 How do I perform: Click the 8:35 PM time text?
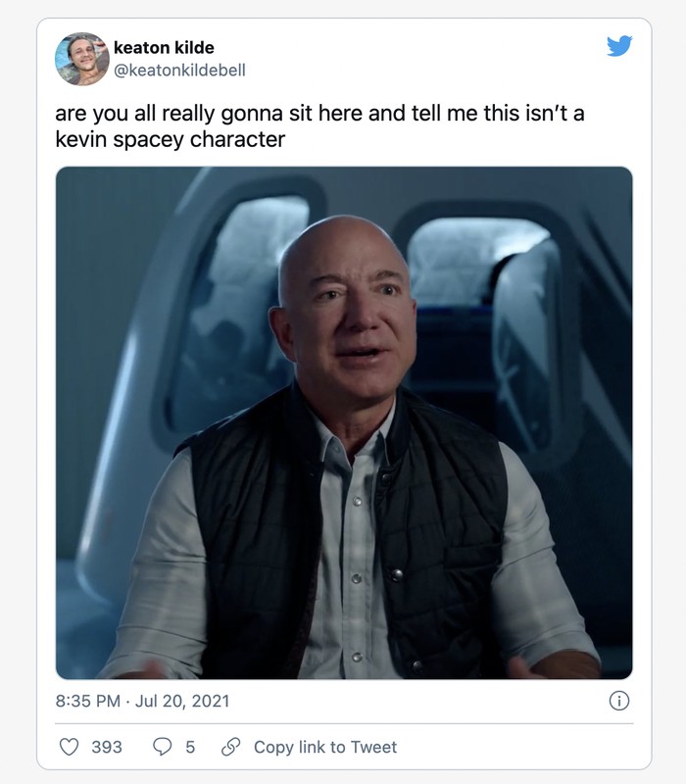click(88, 701)
